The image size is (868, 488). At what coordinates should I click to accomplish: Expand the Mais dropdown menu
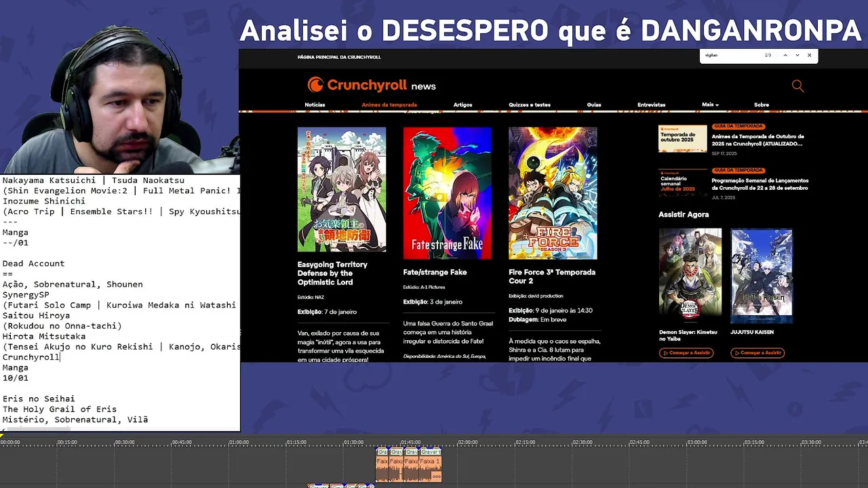710,104
